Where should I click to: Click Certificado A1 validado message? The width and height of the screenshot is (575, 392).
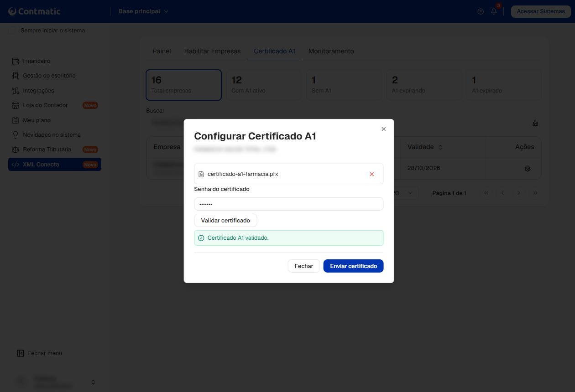(x=289, y=238)
